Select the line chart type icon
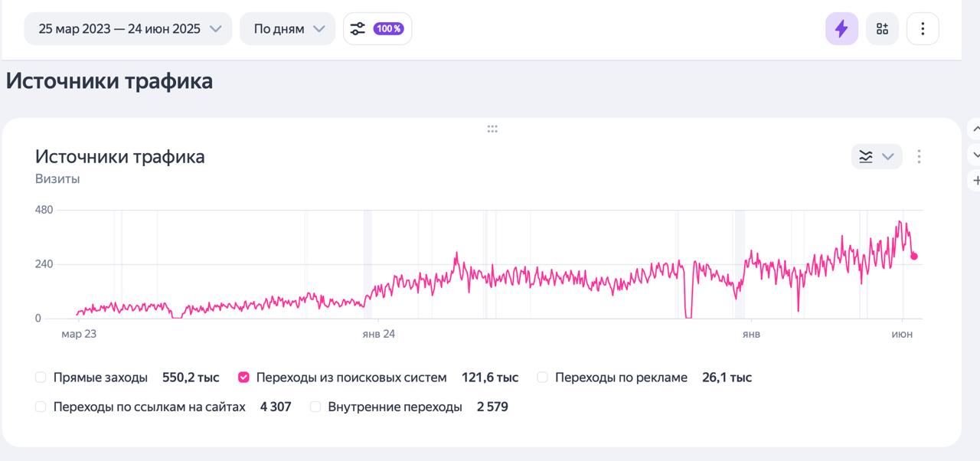The width and height of the screenshot is (980, 461). 865,155
